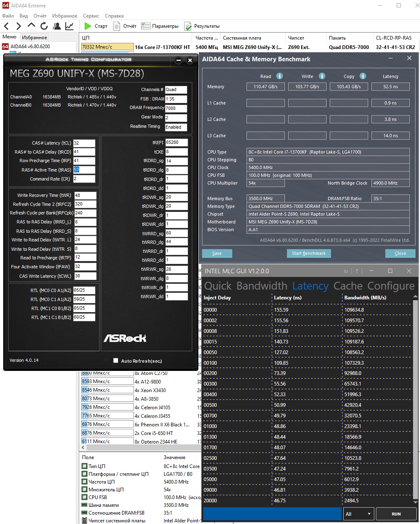
Task: Click the MLC GUI refresh icon
Action: (x=346, y=271)
